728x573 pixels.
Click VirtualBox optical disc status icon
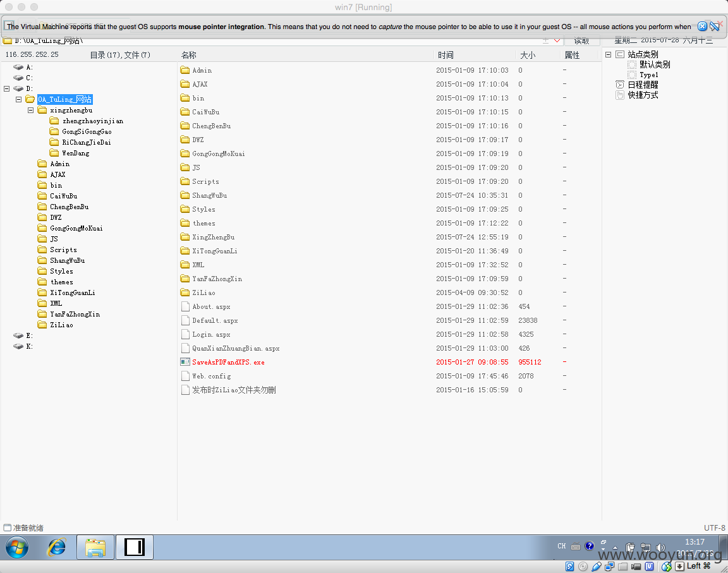[583, 566]
